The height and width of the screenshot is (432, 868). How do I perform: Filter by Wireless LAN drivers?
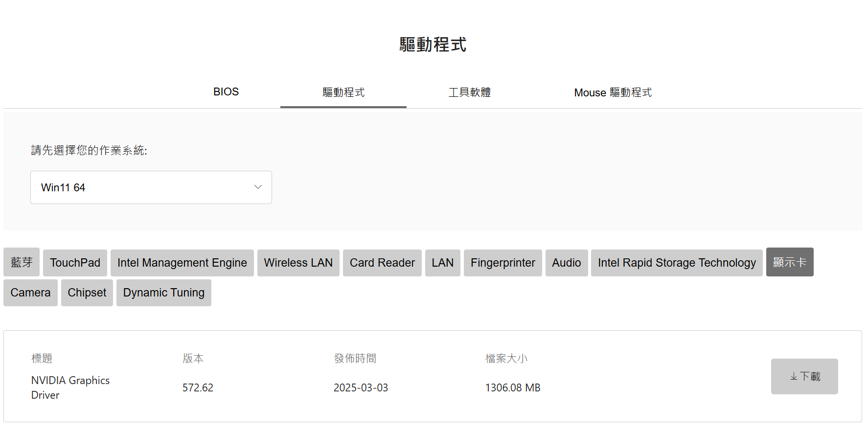(298, 263)
